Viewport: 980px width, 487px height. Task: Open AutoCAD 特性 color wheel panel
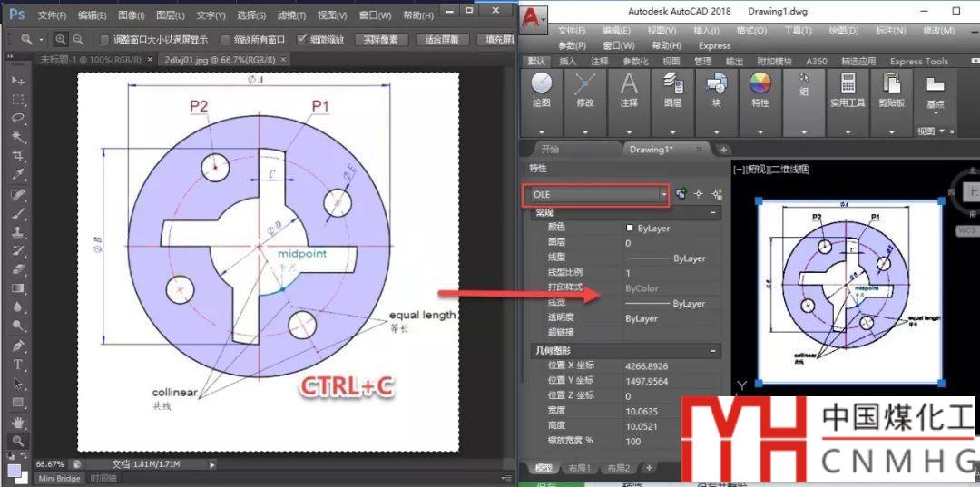coord(759,84)
